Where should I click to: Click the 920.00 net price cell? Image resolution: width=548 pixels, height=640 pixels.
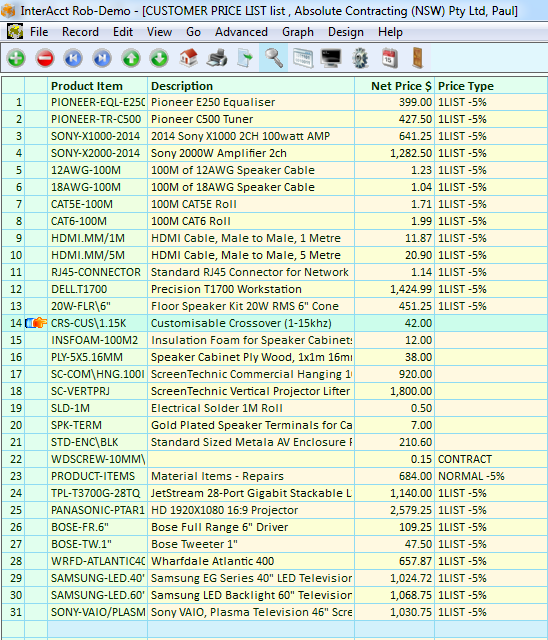(x=395, y=374)
